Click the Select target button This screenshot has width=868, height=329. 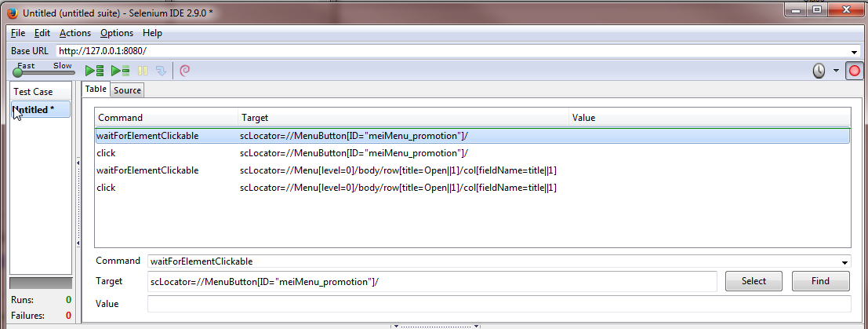(754, 281)
